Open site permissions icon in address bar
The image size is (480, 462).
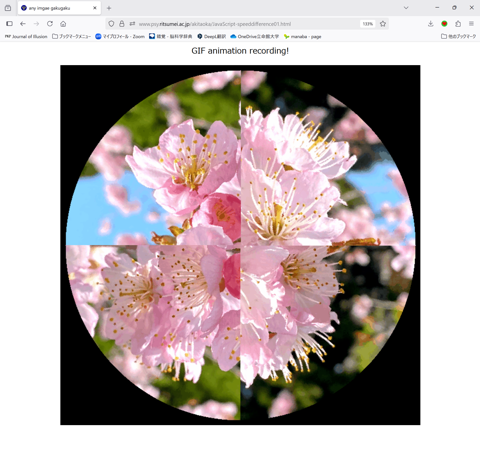(x=132, y=24)
